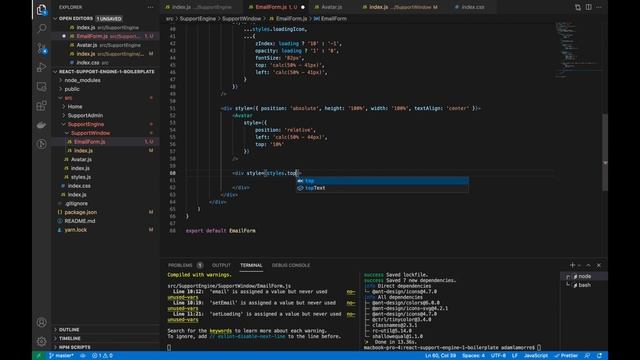Open editor more actions ellipsis at top right

click(599, 7)
